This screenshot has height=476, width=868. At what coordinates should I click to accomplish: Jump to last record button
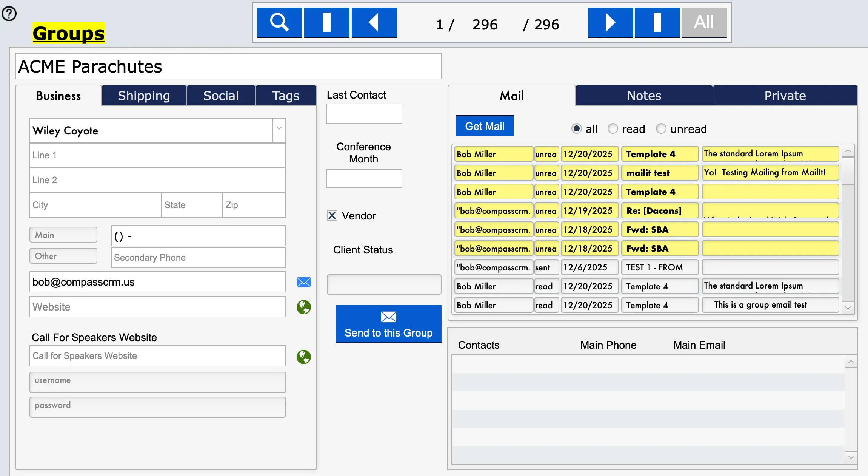click(x=657, y=22)
